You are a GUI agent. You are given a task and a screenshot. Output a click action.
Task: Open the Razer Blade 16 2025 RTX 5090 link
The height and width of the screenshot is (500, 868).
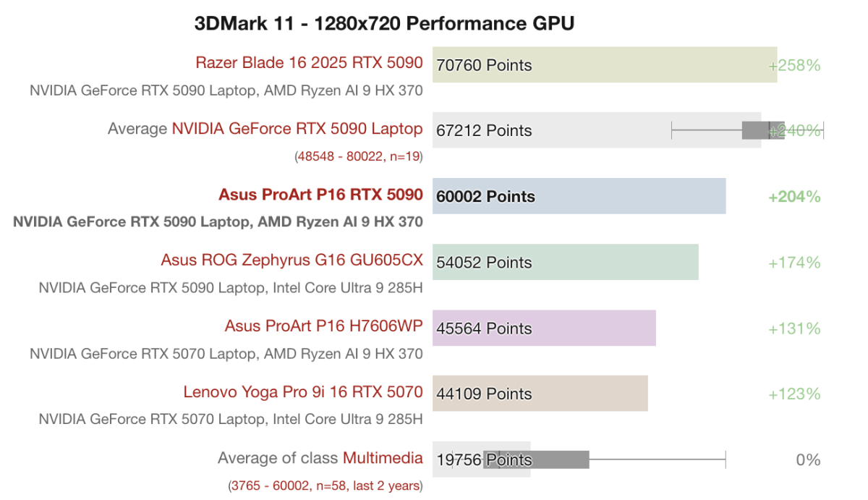[x=309, y=63]
